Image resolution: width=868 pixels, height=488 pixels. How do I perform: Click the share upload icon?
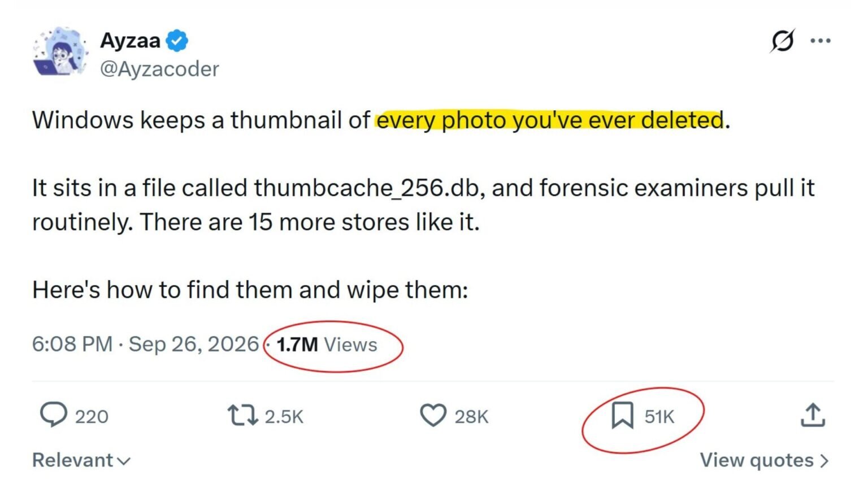[x=813, y=415]
